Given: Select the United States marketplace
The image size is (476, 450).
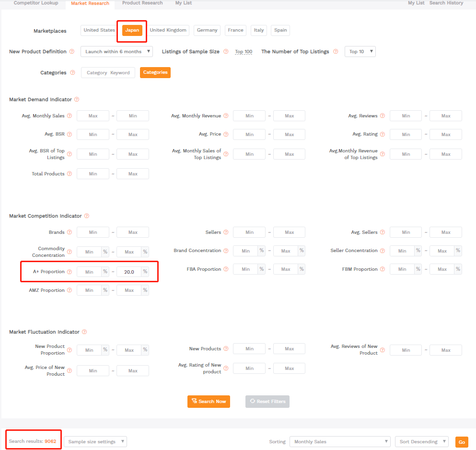Looking at the screenshot, I should pos(99,30).
